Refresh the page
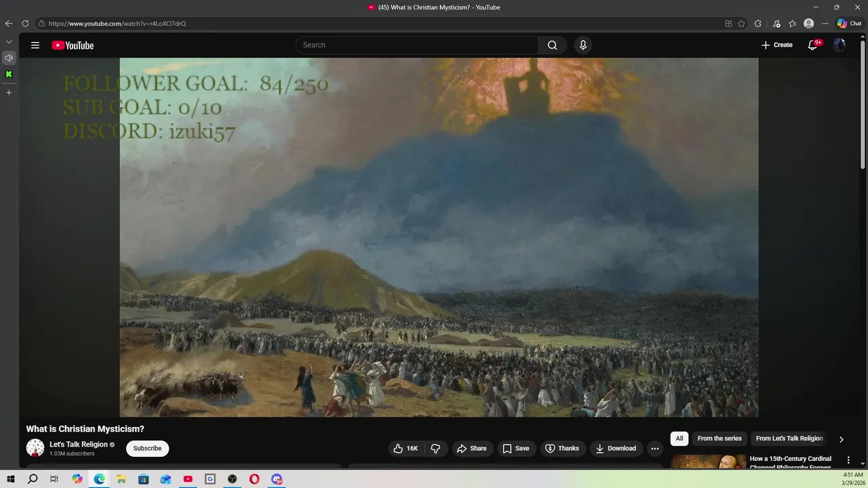 (x=25, y=23)
